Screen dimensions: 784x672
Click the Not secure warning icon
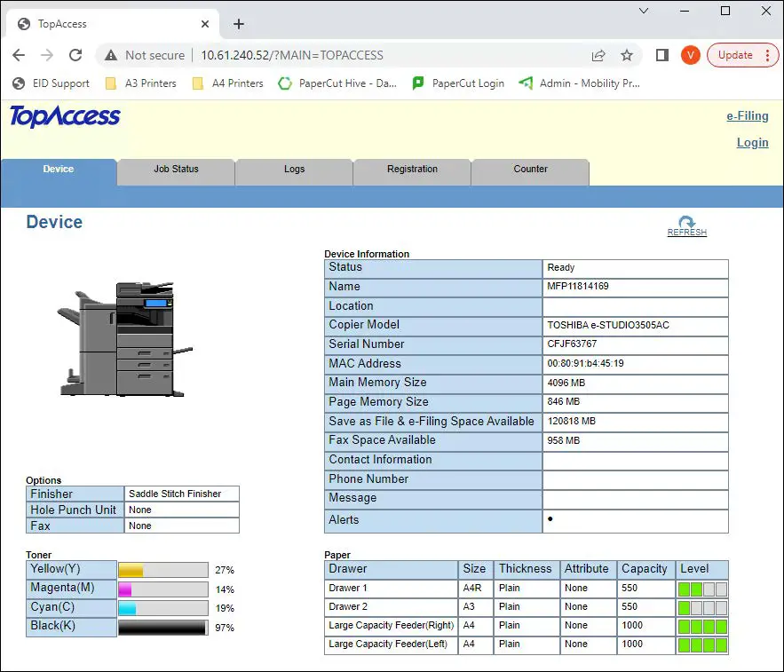pyautogui.click(x=112, y=55)
